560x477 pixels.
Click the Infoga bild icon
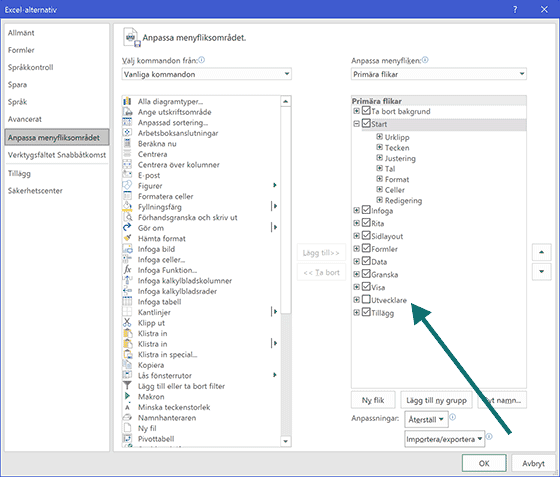click(127, 249)
